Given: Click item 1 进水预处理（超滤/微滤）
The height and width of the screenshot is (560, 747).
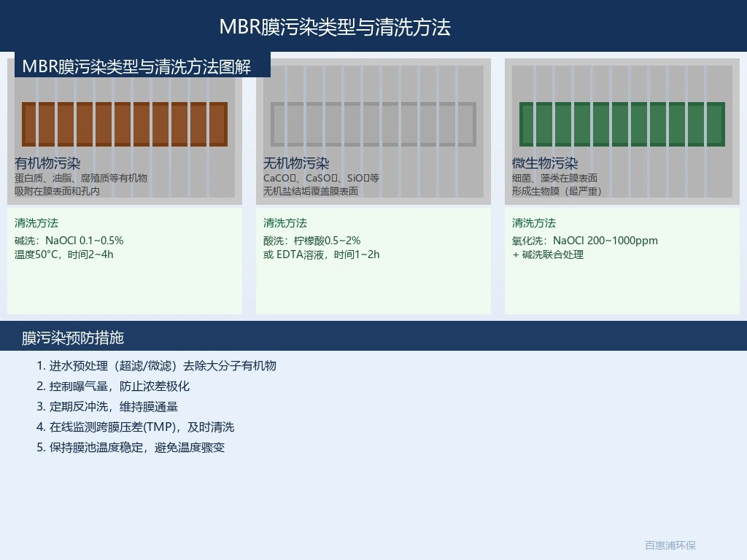Looking at the screenshot, I should pos(156,366).
